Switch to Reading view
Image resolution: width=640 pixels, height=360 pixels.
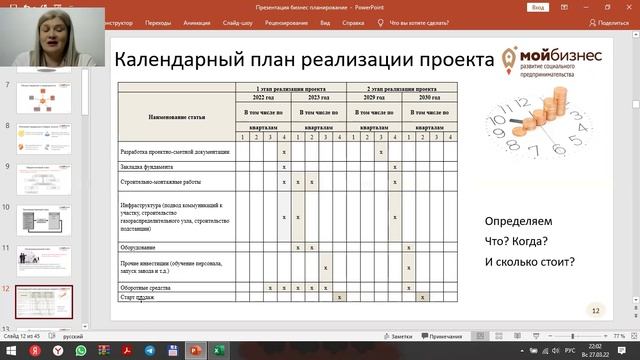(517, 336)
